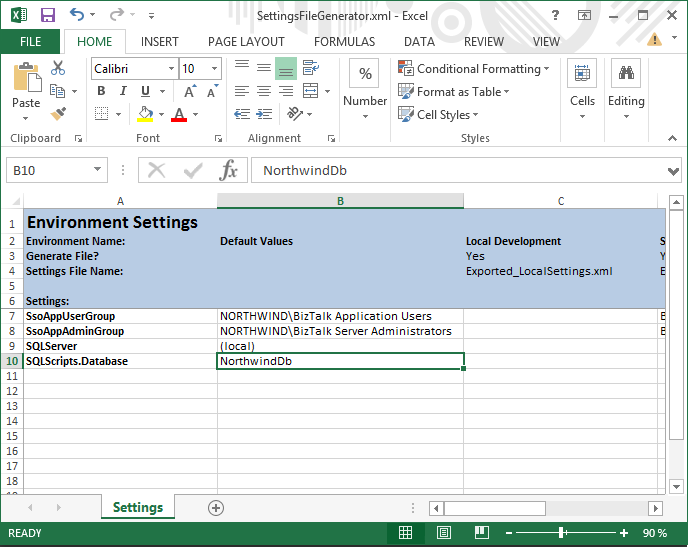
Task: Open Clipboard dialog launcher
Action: [x=78, y=139]
